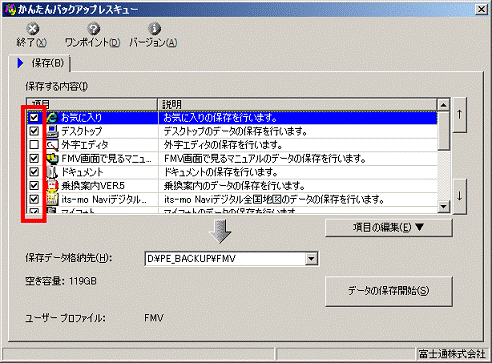
Task: Click description 外字エディタの保存を行います。
Action: (223, 145)
